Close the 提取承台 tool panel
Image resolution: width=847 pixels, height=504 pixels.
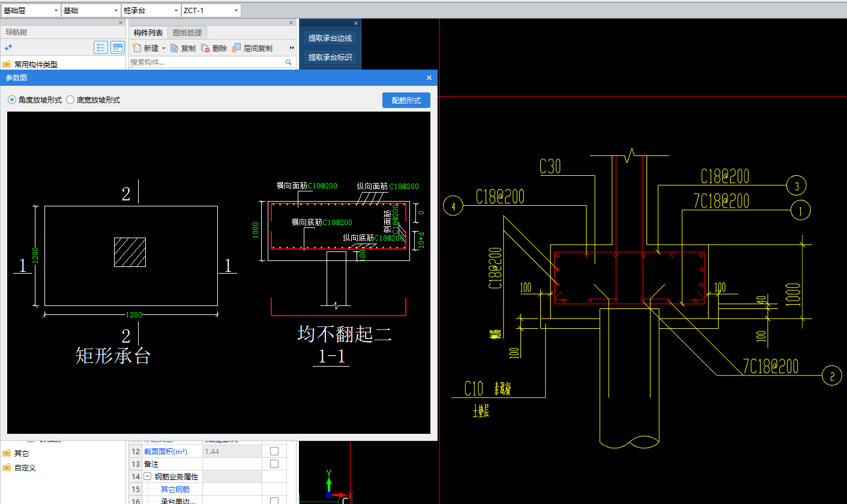click(355, 23)
